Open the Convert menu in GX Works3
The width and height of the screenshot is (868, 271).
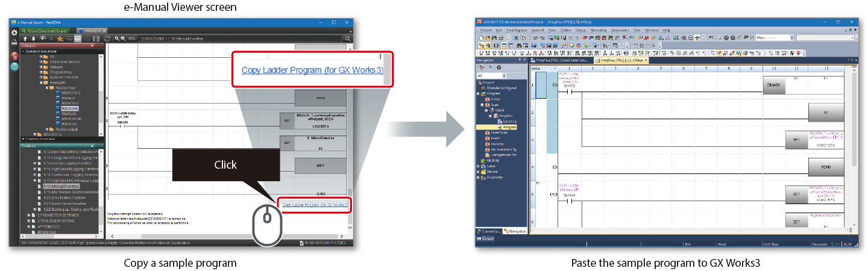(x=538, y=30)
